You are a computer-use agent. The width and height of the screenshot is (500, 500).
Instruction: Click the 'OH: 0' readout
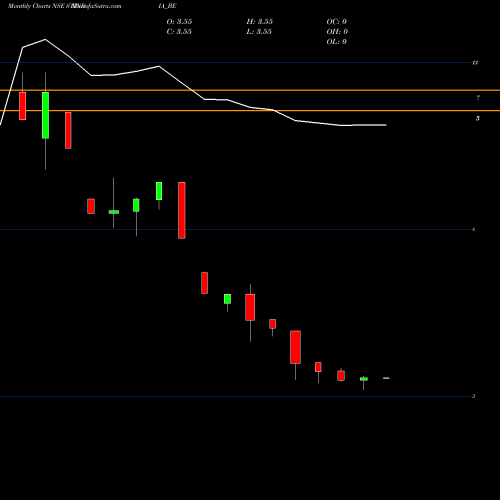click(337, 32)
